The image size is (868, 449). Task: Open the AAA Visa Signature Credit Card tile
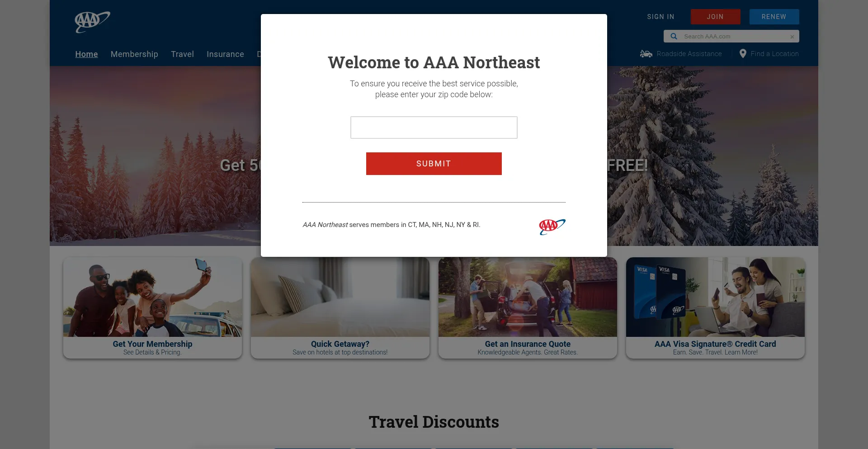pos(715,308)
